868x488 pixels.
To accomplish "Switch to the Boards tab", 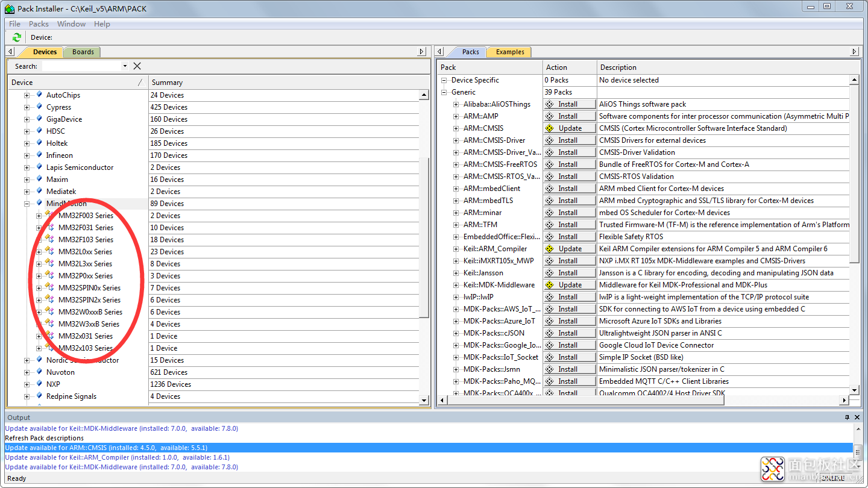I will coord(83,52).
